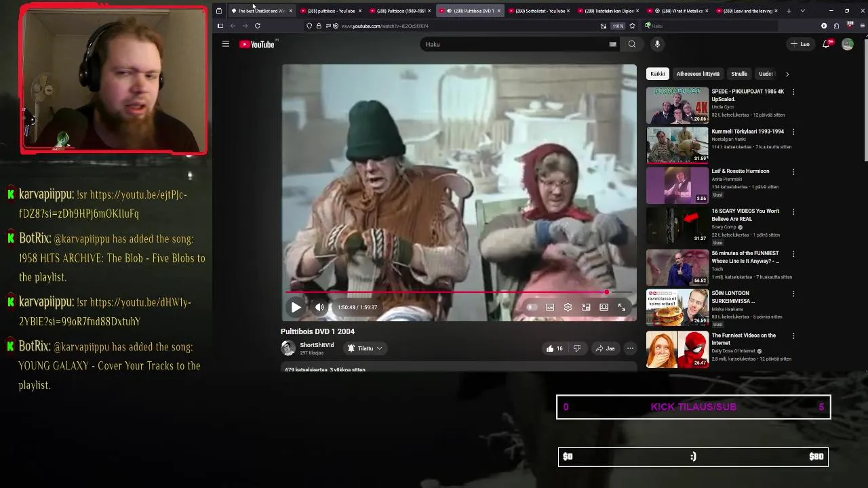This screenshot has width=868, height=488.
Task: Open tracking protection shield icon
Action: 309,26
